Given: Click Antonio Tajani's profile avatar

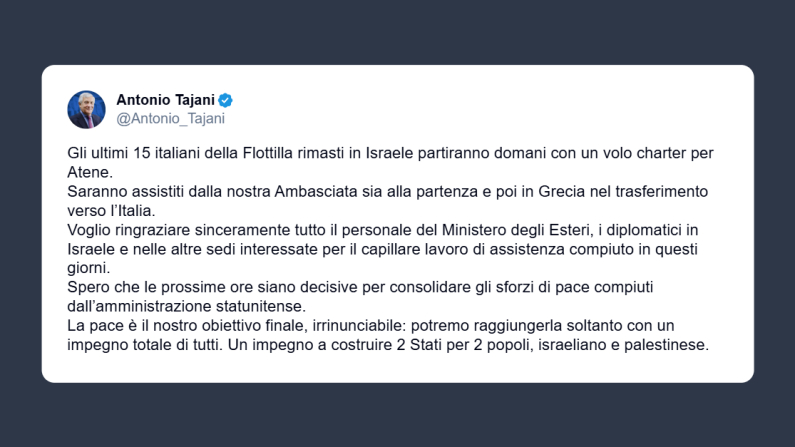Looking at the screenshot, I should [x=86, y=109].
